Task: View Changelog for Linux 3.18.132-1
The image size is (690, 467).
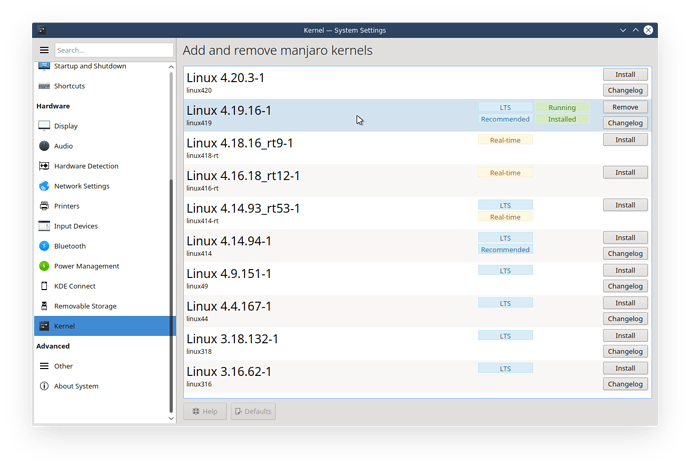Action: 625,351
